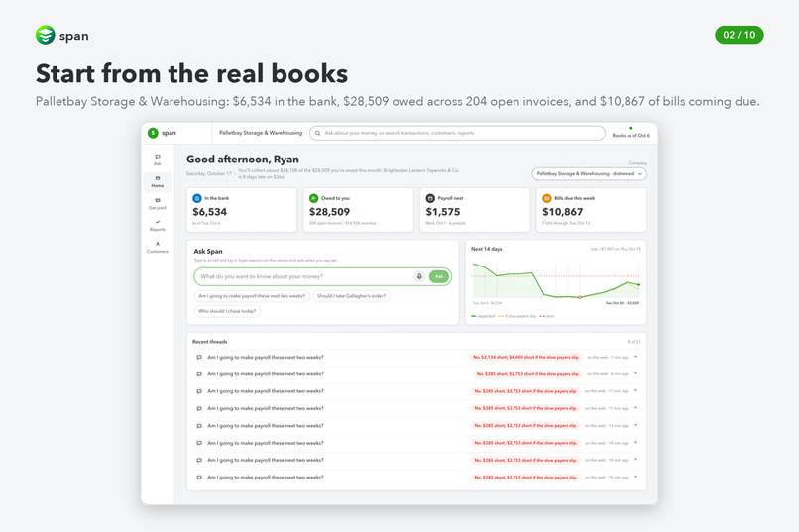Click the 'Good afternoon, Ryan' heading

click(243, 160)
